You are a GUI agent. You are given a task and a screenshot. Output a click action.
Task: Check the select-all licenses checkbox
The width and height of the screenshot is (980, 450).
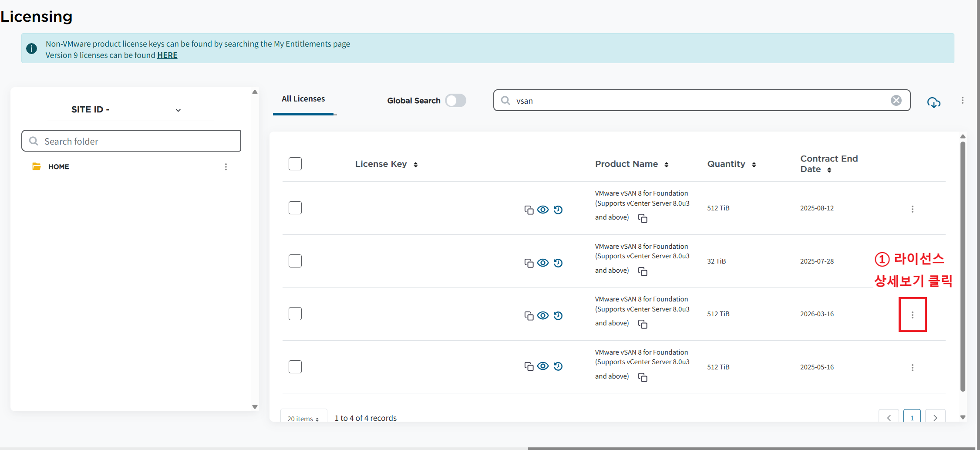pyautogui.click(x=295, y=164)
